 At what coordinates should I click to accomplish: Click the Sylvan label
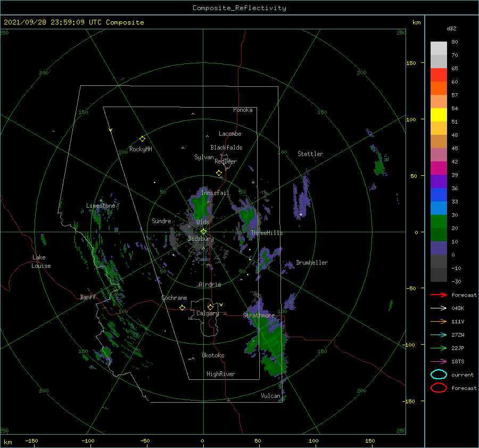point(204,157)
